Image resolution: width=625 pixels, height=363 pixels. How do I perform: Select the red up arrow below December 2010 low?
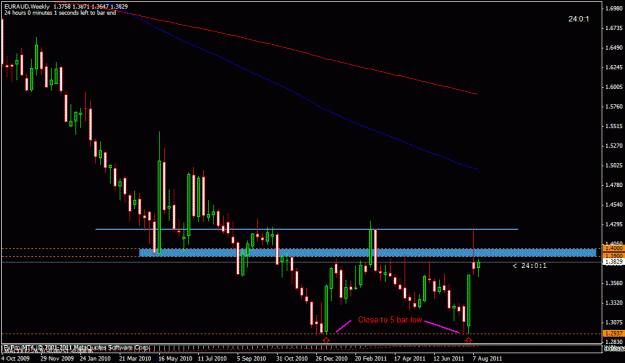[326, 340]
